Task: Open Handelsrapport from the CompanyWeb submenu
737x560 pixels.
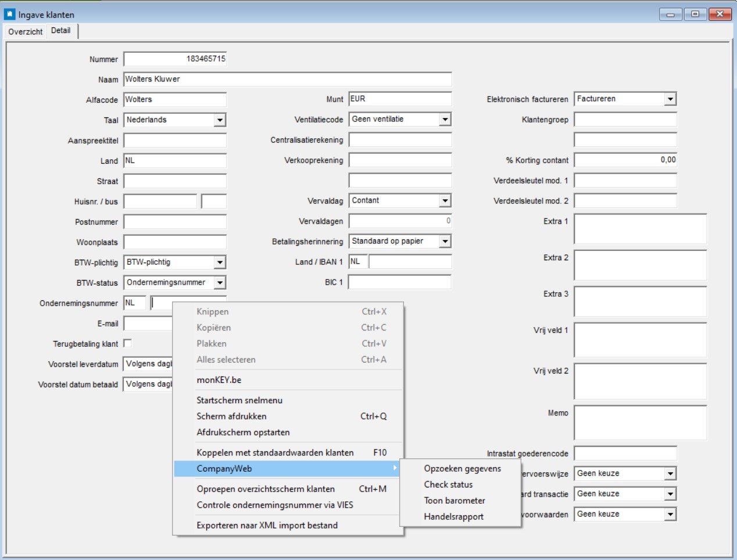Action: [x=453, y=517]
